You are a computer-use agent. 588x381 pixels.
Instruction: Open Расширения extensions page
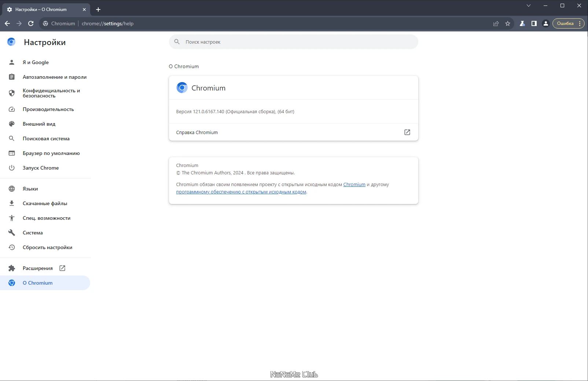pyautogui.click(x=45, y=268)
